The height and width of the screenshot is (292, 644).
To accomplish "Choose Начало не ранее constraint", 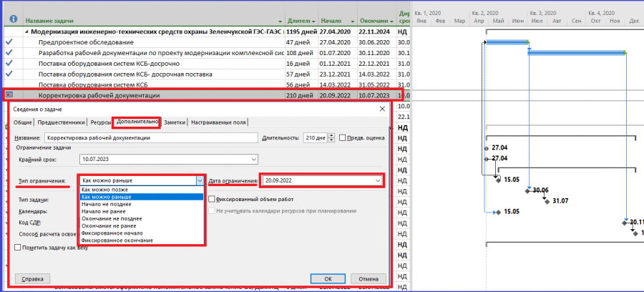I will [142, 212].
